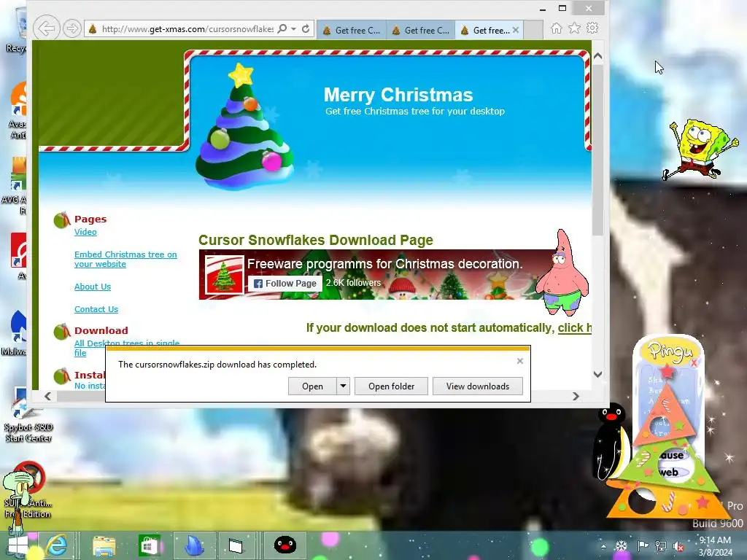Click the blue flame app taskbar icon
747x560 pixels.
194,545
